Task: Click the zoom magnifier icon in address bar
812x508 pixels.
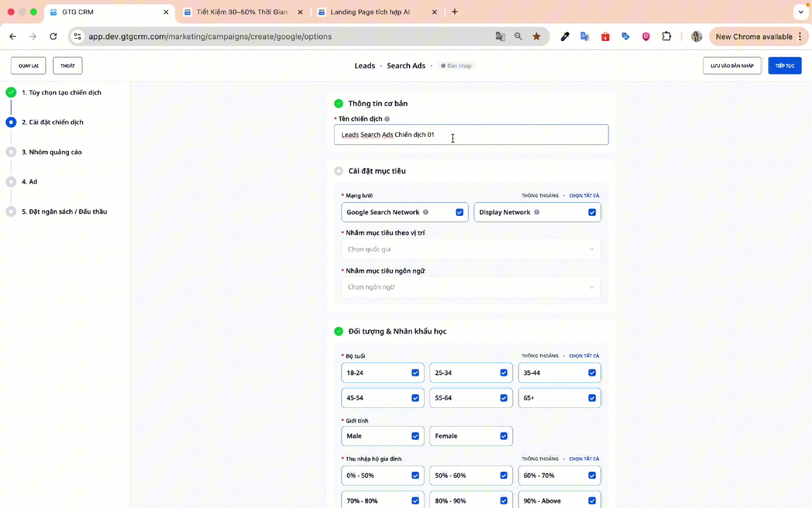Action: tap(518, 36)
